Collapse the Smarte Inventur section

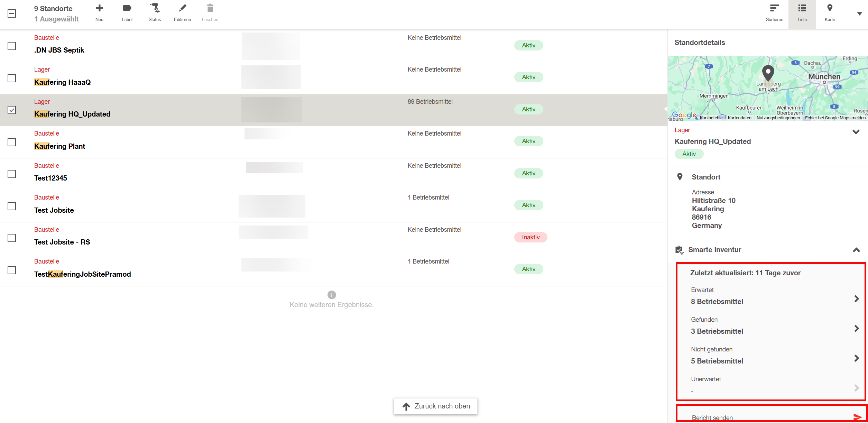point(856,250)
